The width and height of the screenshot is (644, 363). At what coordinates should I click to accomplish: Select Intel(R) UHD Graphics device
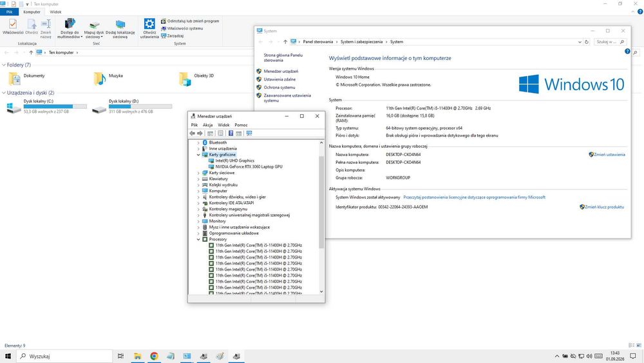(x=234, y=161)
